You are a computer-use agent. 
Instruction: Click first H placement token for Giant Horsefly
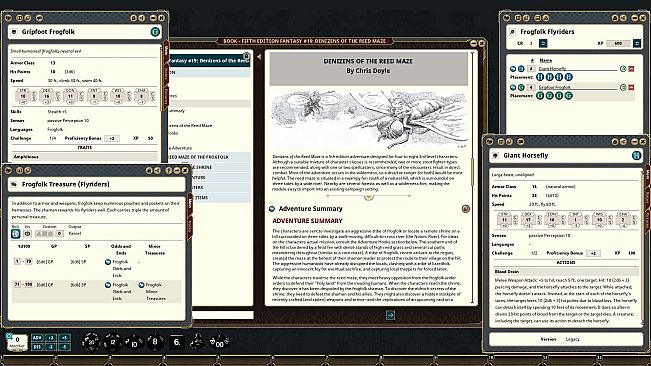[x=540, y=77]
